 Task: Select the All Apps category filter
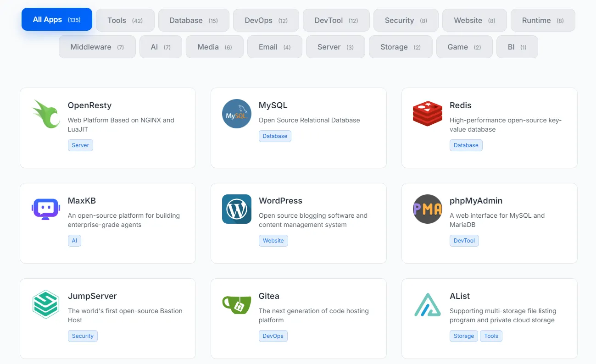[57, 20]
